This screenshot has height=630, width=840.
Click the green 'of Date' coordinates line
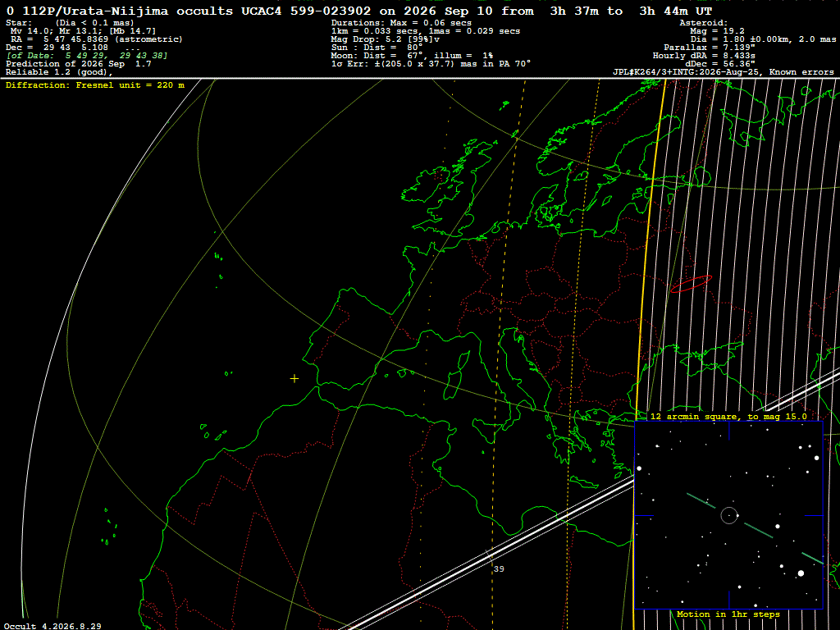(87, 56)
